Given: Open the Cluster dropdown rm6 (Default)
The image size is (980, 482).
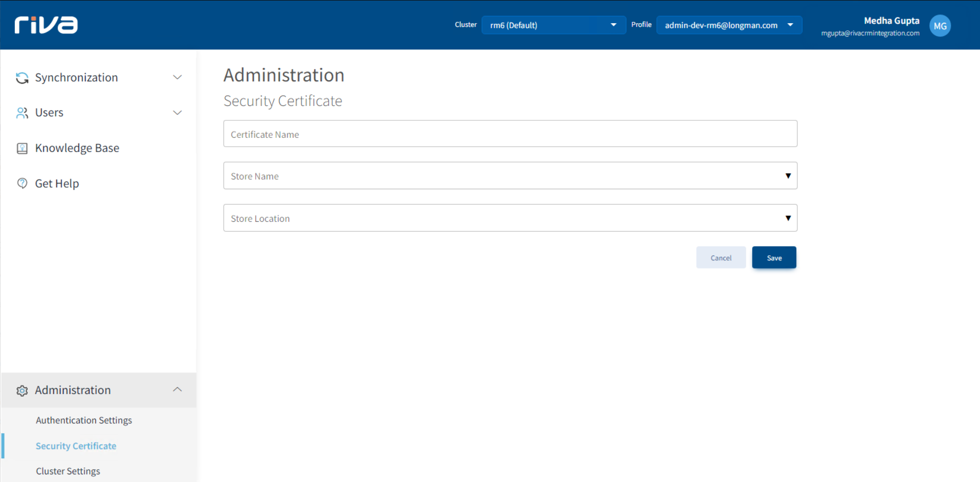Looking at the screenshot, I should tap(554, 25).
